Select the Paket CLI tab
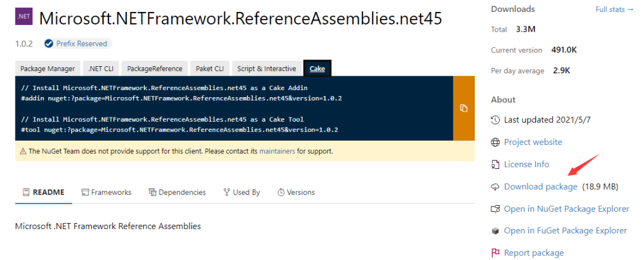This screenshot has height=260, width=644. (x=210, y=69)
